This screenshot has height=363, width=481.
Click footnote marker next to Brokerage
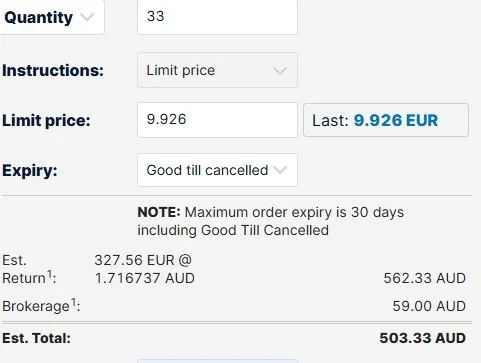(x=73, y=302)
